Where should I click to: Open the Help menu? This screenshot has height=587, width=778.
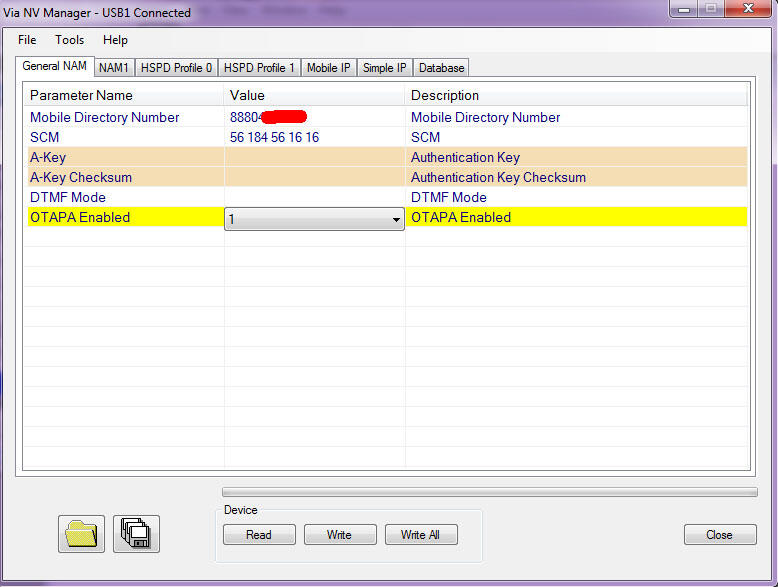coord(115,40)
